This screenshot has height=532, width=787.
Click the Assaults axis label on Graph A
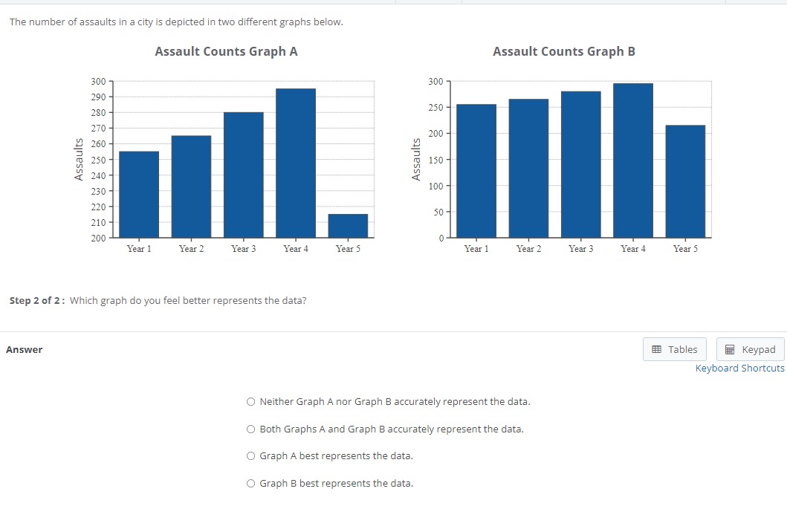pos(78,159)
